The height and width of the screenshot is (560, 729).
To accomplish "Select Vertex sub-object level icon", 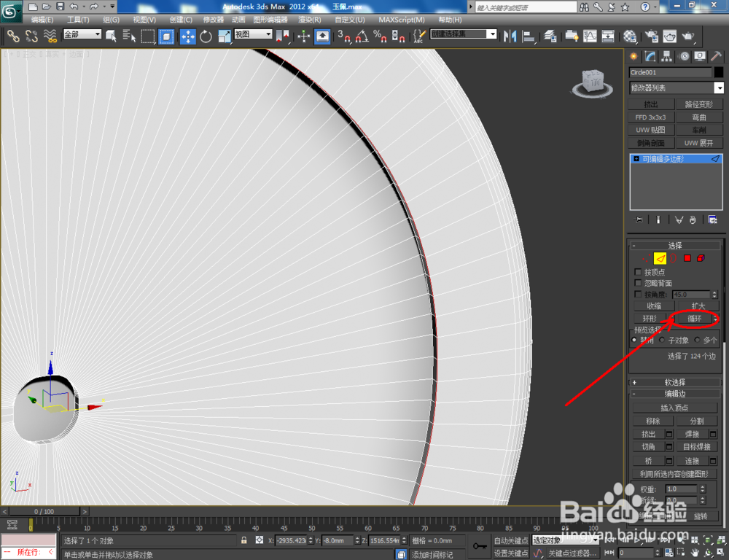I will [x=646, y=258].
